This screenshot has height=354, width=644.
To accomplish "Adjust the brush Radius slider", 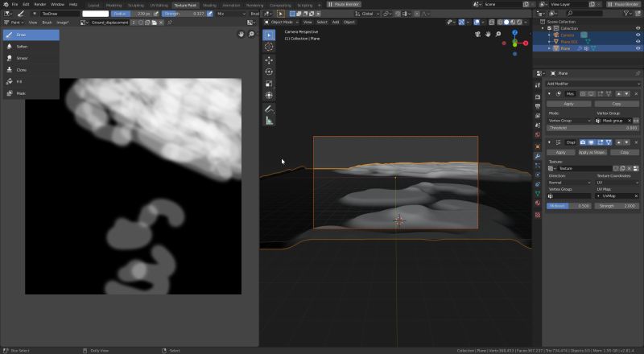I will click(x=131, y=14).
